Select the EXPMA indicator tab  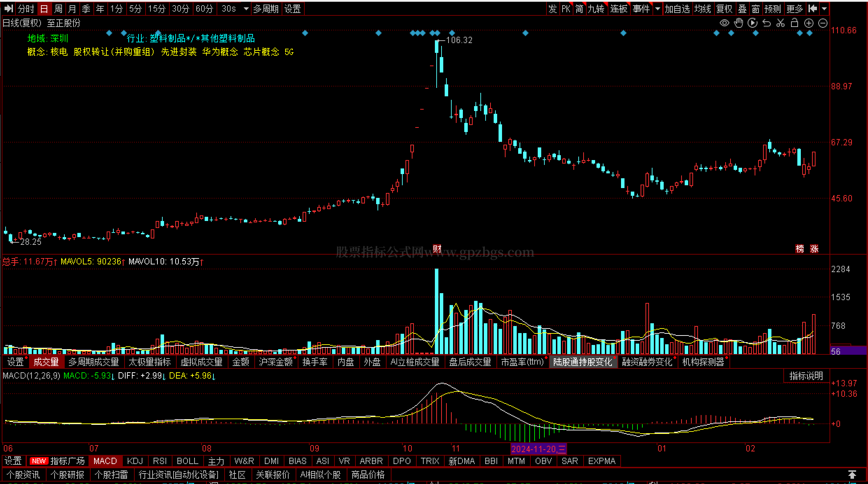pos(602,461)
